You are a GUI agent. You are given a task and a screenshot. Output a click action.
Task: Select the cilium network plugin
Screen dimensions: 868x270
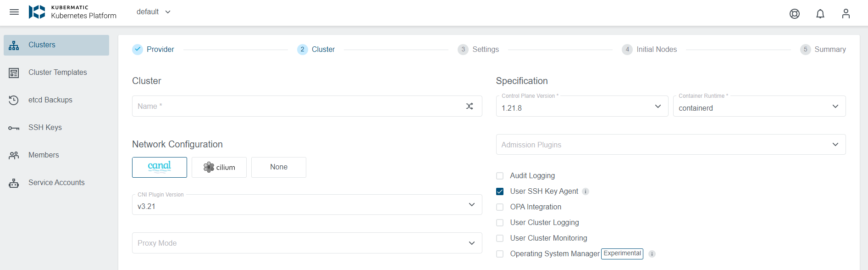tap(219, 168)
